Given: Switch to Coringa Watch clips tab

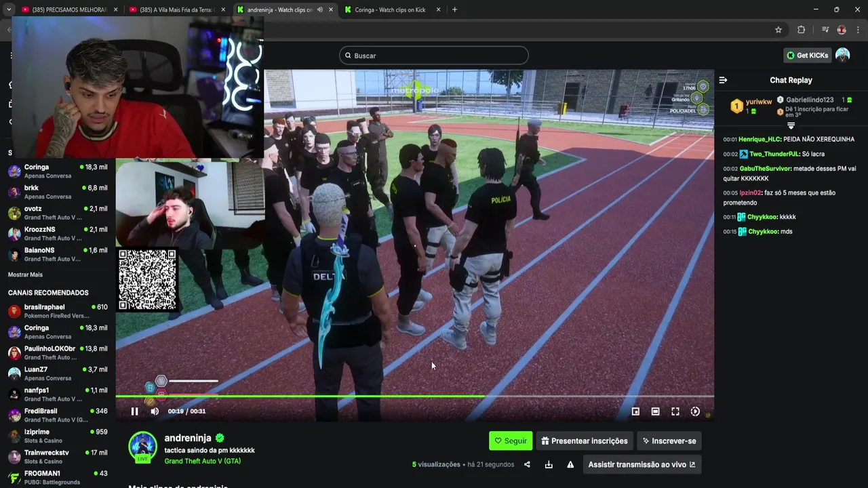Looking at the screenshot, I should (392, 9).
